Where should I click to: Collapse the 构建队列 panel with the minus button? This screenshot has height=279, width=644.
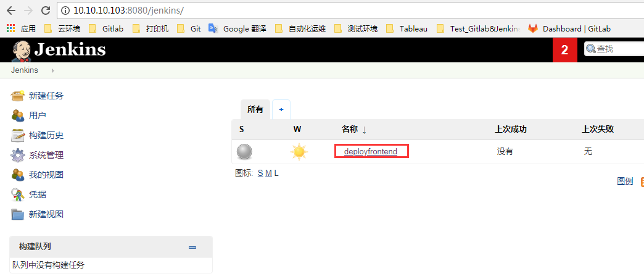(x=192, y=248)
